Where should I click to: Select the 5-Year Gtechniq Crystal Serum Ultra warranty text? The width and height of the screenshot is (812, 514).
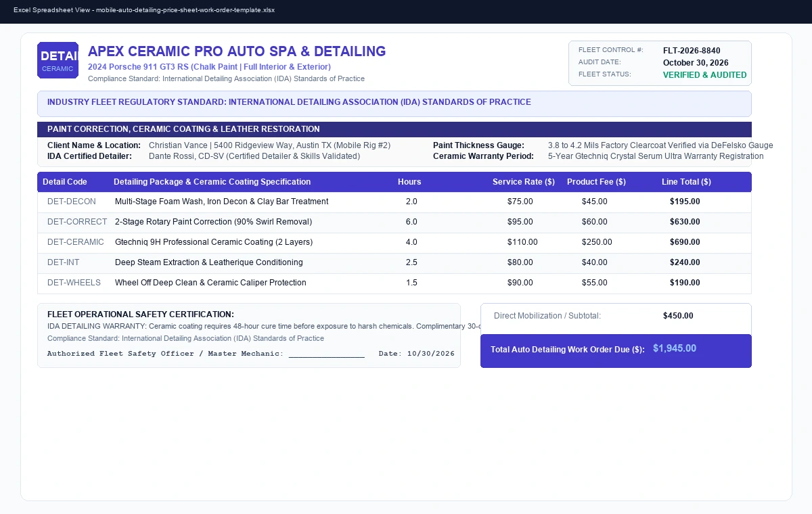(656, 156)
